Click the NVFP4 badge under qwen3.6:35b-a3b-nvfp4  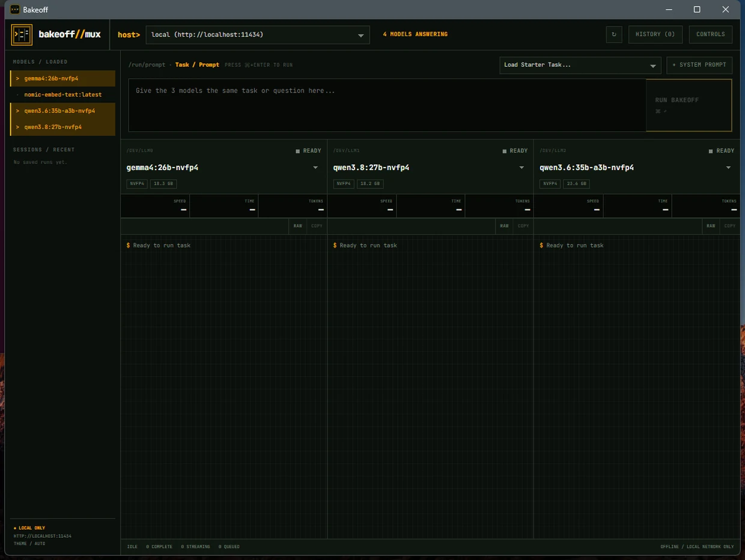(550, 184)
